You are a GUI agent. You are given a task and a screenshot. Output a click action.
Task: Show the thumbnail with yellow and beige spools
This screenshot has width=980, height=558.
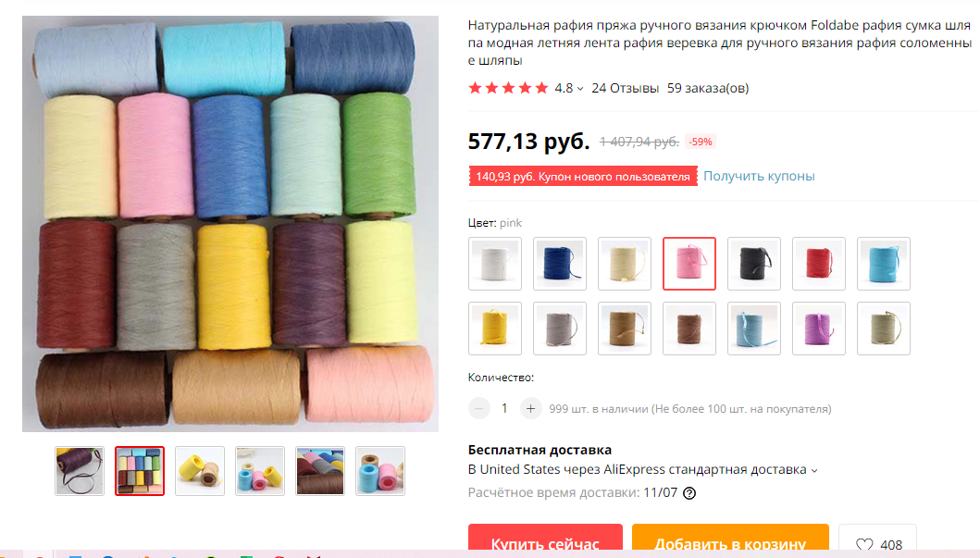point(200,471)
